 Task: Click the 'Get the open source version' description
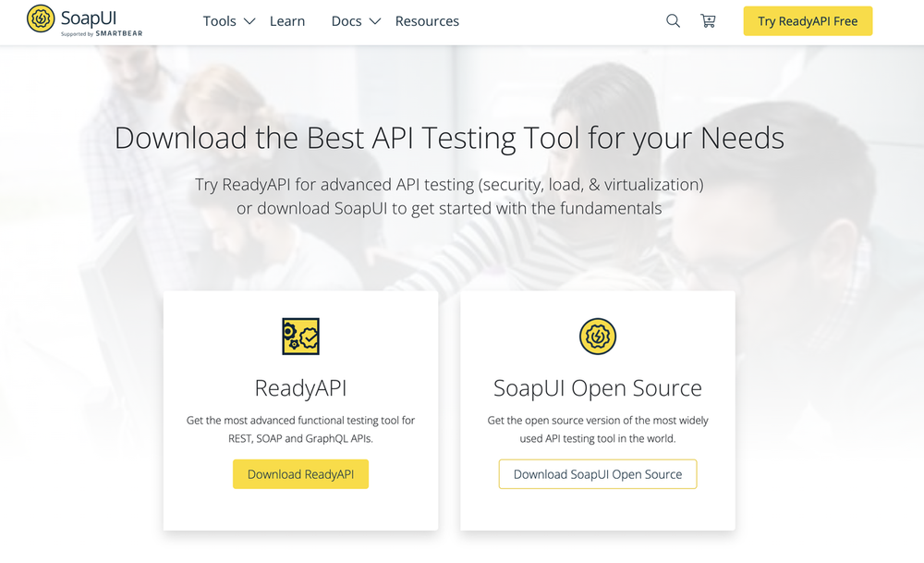(x=597, y=429)
